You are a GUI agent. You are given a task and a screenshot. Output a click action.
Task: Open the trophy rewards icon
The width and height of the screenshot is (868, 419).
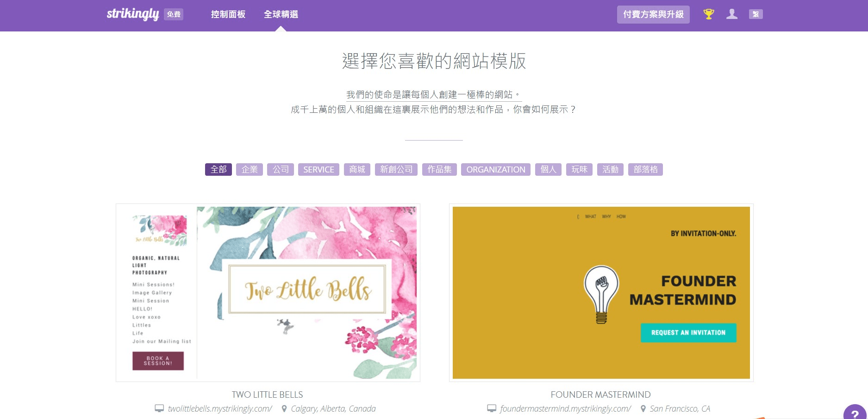(709, 14)
